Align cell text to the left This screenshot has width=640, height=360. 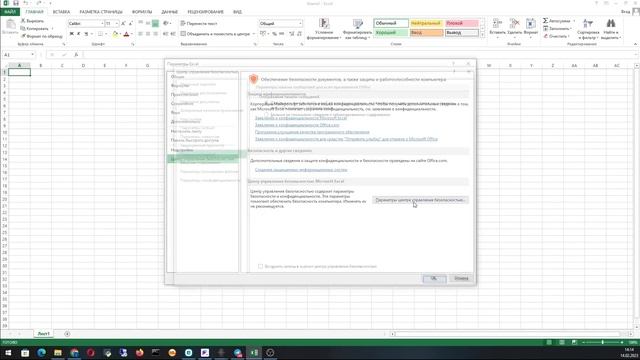click(140, 34)
